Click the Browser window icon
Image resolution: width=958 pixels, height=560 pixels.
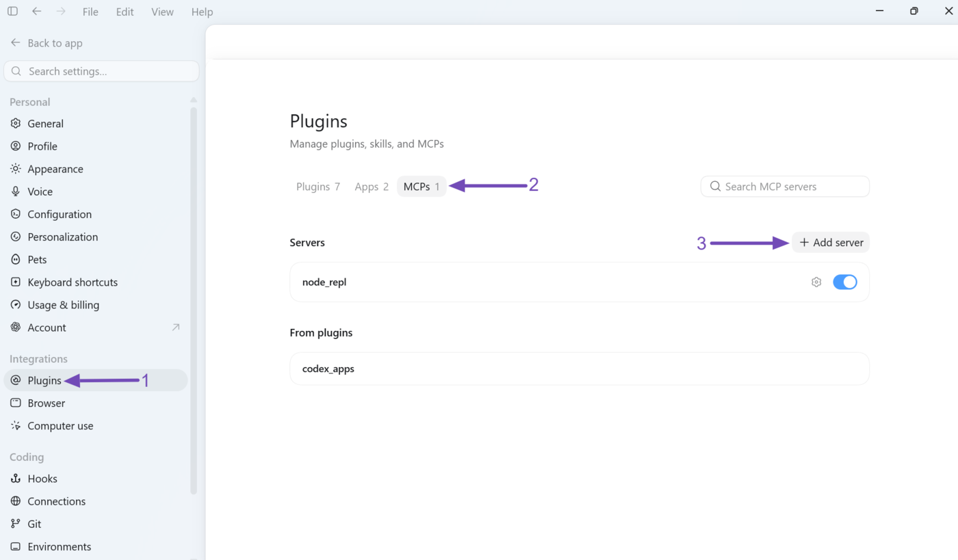point(16,403)
